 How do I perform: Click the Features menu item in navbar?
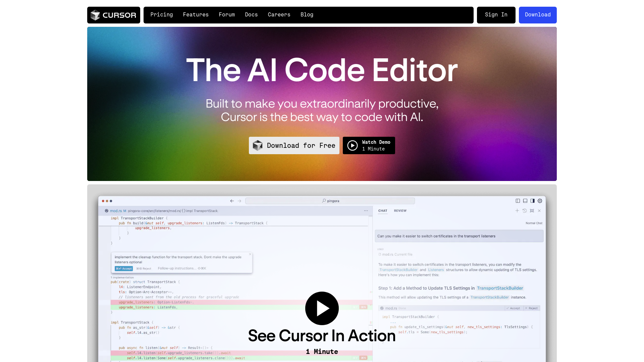[x=196, y=15]
